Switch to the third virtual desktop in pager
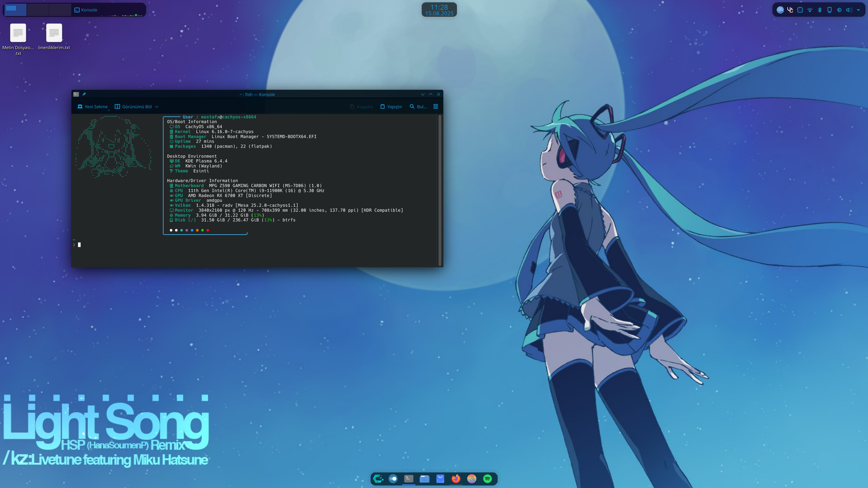868x488 pixels. (x=60, y=10)
